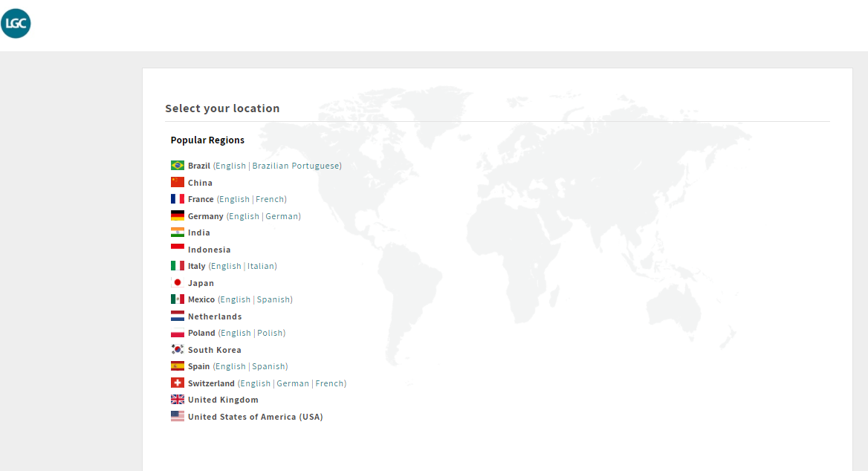The width and height of the screenshot is (868, 471).
Task: Choose German for Germany
Action: pos(282,216)
